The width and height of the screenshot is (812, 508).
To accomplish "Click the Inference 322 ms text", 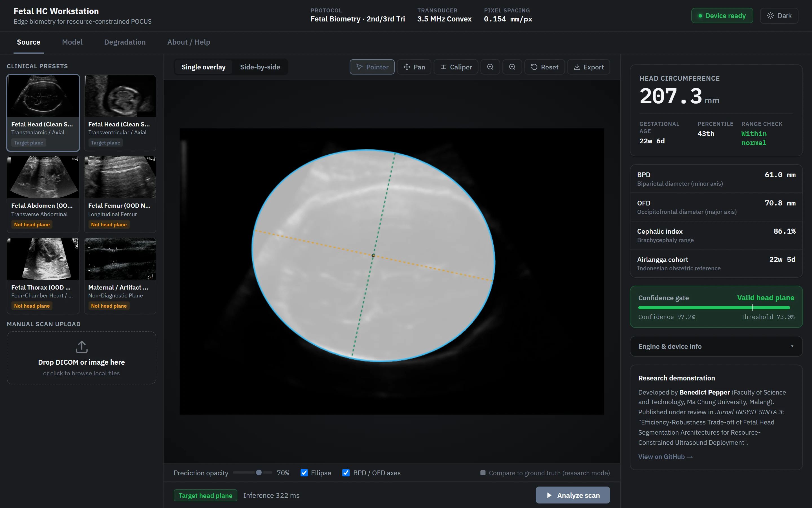I will pos(271,495).
